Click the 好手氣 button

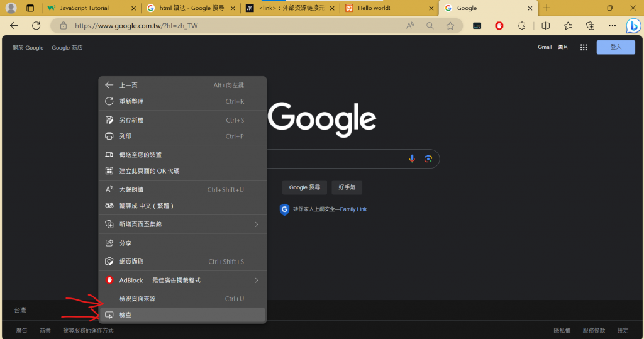tap(347, 187)
